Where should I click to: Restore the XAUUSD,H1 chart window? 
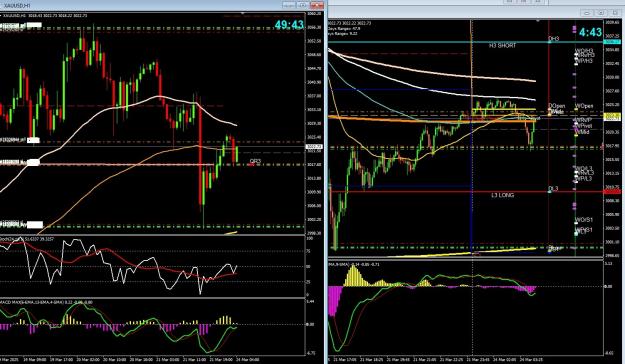(303, 5)
